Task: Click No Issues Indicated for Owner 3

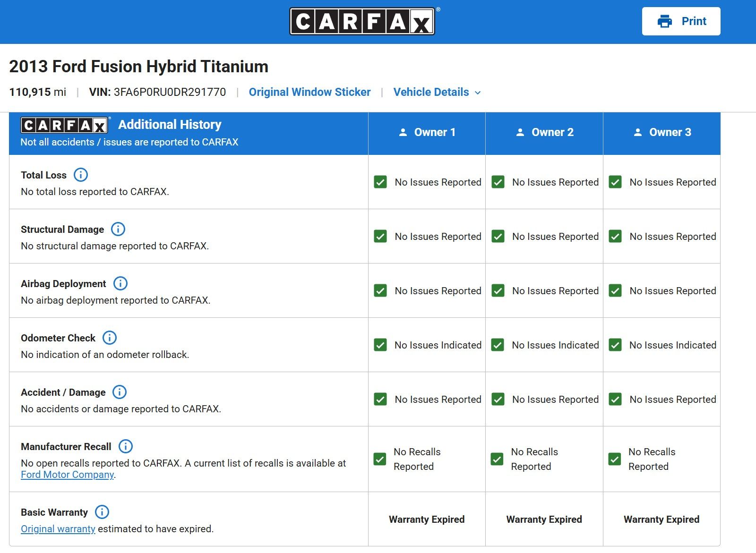Action: click(673, 345)
